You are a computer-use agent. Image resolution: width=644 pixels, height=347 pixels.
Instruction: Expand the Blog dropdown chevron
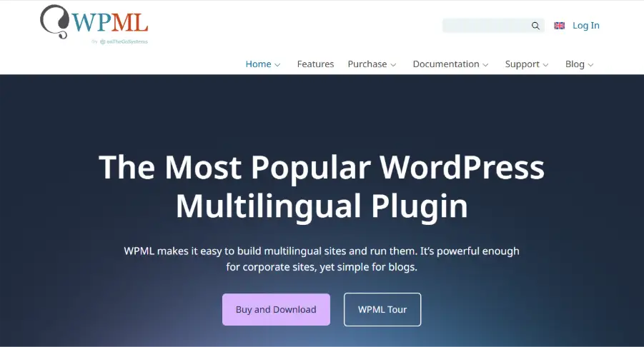click(590, 65)
